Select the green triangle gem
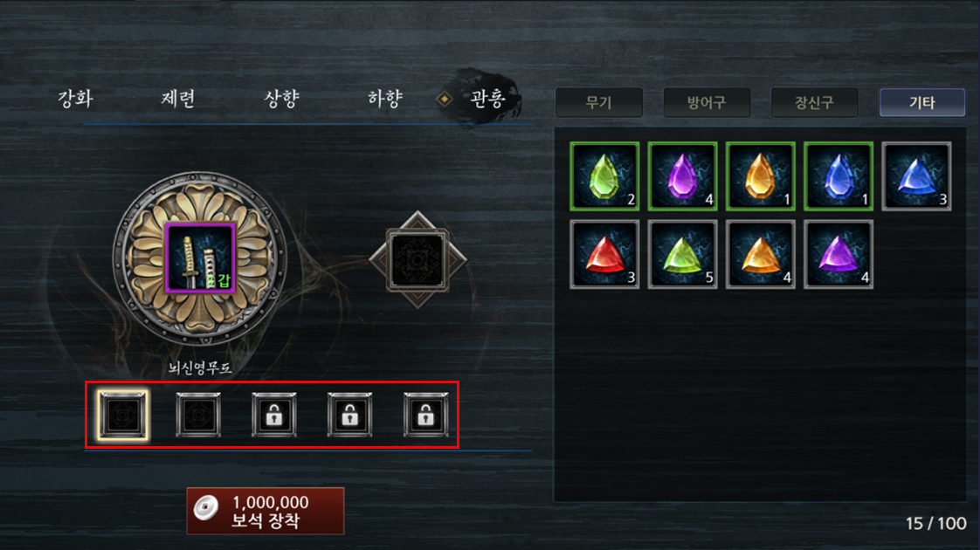The height and width of the screenshot is (550, 980). click(x=682, y=254)
